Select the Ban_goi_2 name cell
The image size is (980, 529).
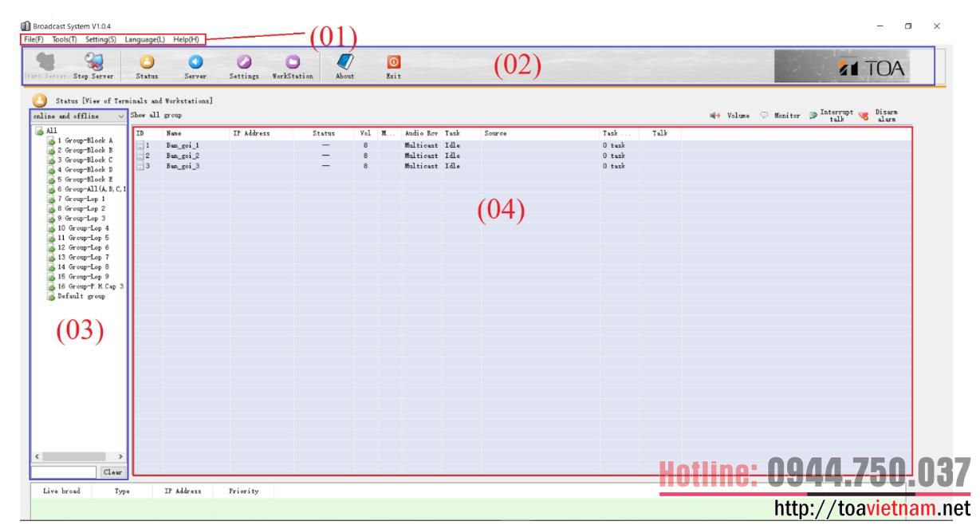click(x=183, y=156)
